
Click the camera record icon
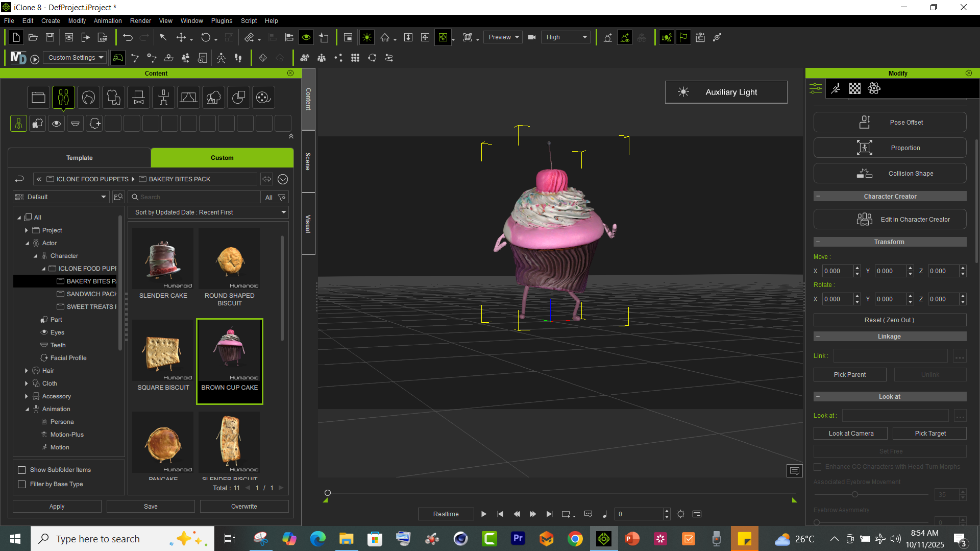tap(532, 37)
